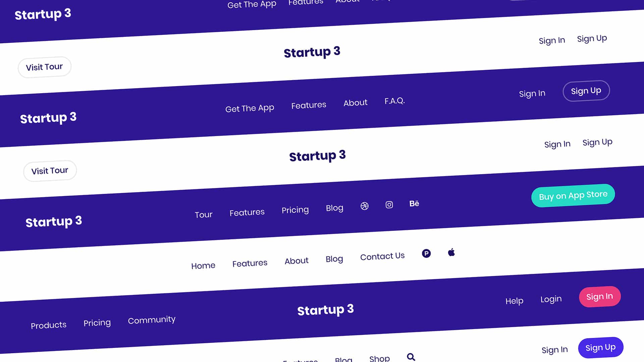The height and width of the screenshot is (362, 644).
Task: Click the Shop navigation item at bottom
Action: (379, 358)
